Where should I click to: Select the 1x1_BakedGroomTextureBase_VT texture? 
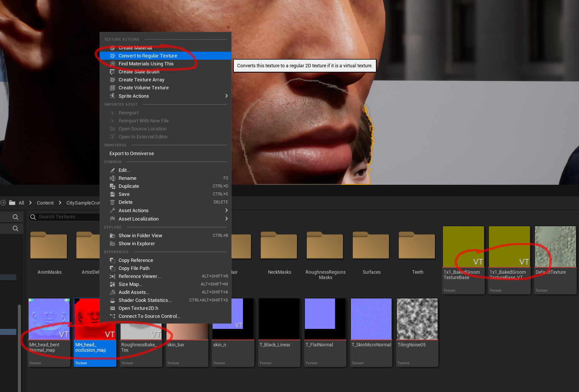point(509,260)
